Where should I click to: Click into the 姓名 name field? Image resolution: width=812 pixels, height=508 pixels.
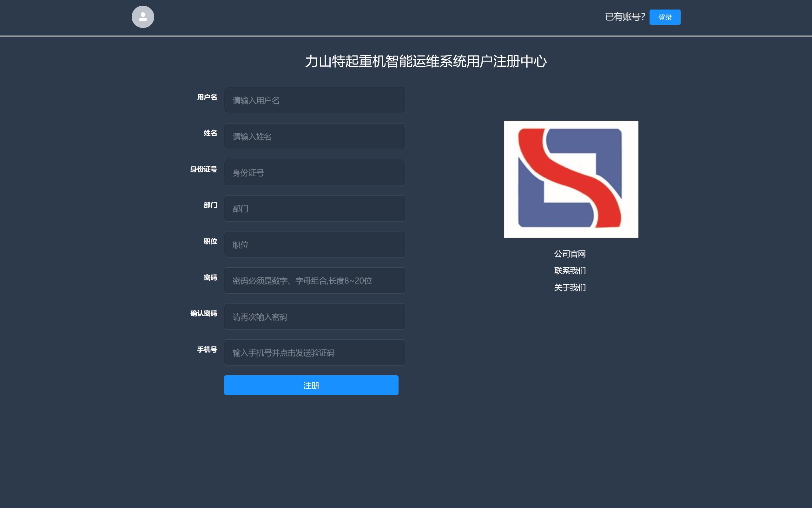pos(314,136)
